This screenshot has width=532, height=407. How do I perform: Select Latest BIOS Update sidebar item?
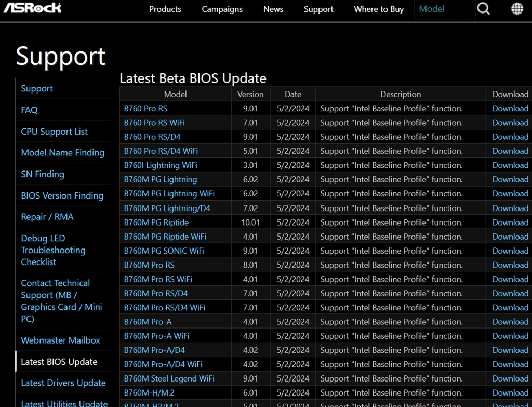pyautogui.click(x=59, y=362)
